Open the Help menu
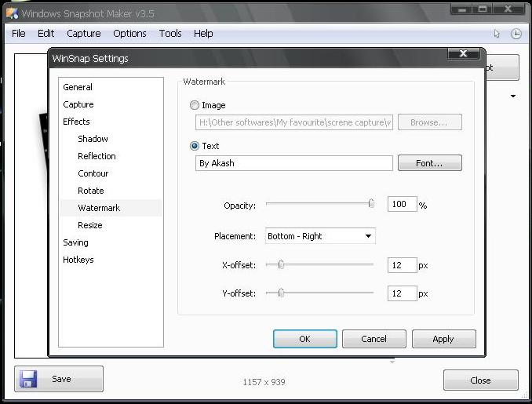The height and width of the screenshot is (404, 532). pos(203,34)
